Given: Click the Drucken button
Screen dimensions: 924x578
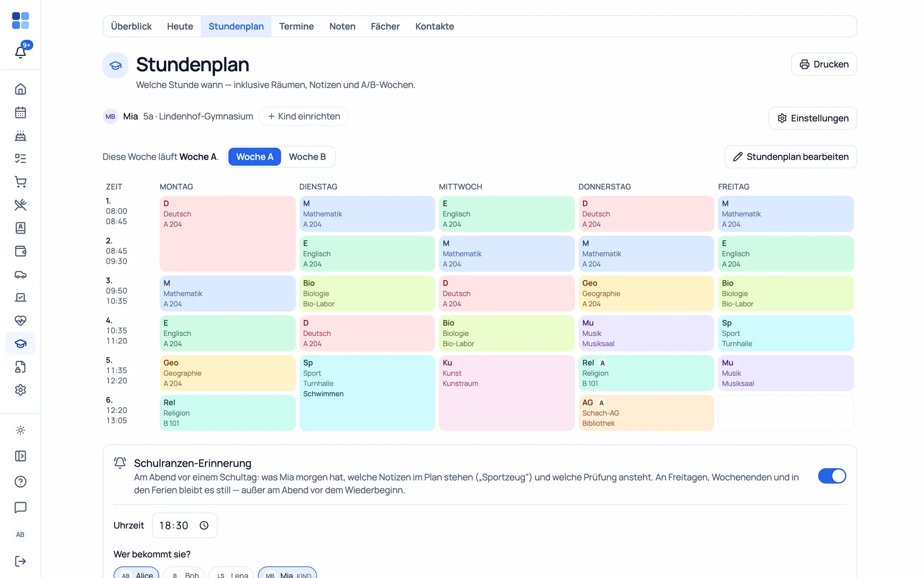Looking at the screenshot, I should pos(824,64).
